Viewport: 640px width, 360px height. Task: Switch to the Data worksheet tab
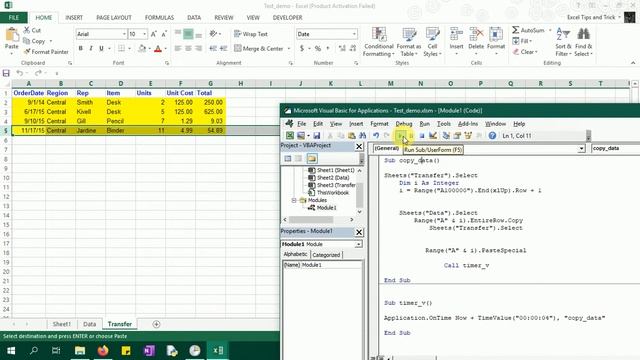pyautogui.click(x=89, y=324)
